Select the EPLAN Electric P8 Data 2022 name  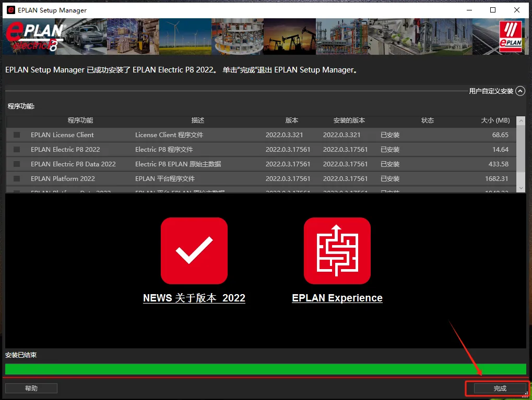click(x=73, y=164)
